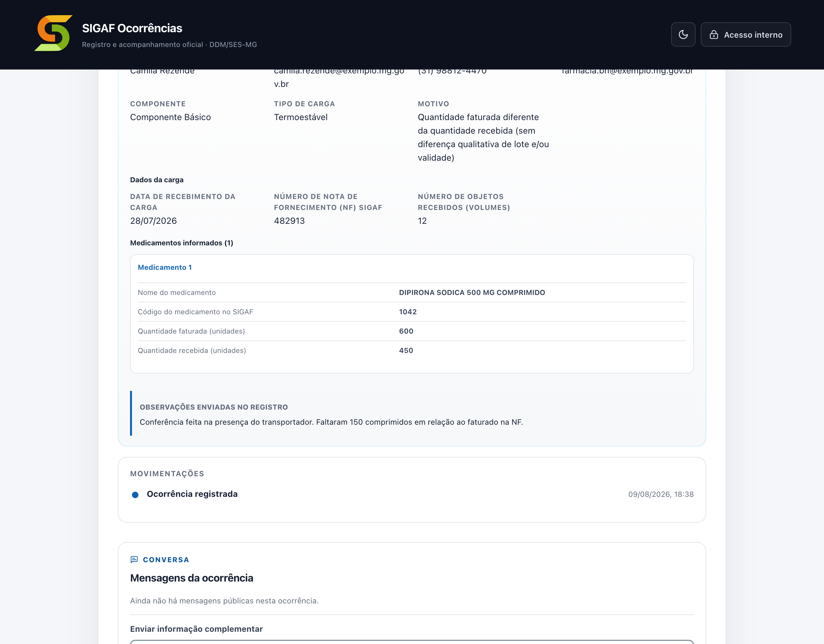This screenshot has height=644, width=824.
Task: Select the billed quantity value 600
Action: (x=406, y=331)
